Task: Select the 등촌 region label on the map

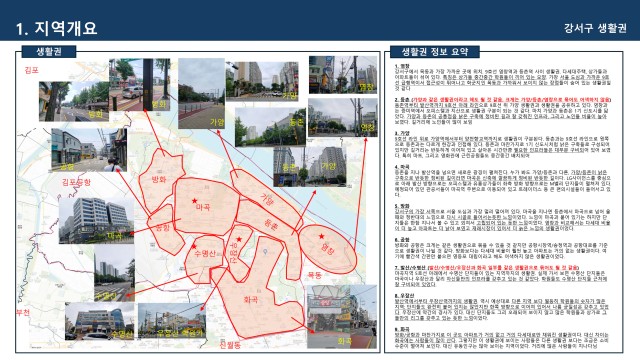Action: [271, 224]
